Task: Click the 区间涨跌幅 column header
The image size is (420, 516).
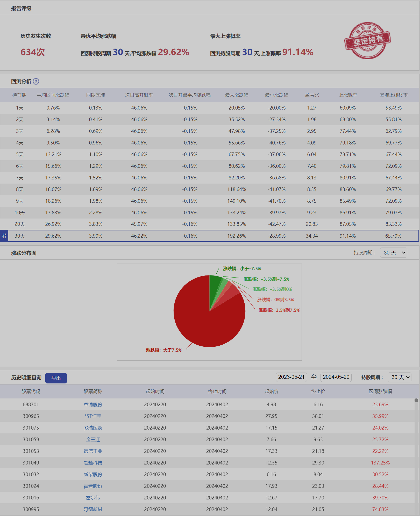Action: point(380,391)
